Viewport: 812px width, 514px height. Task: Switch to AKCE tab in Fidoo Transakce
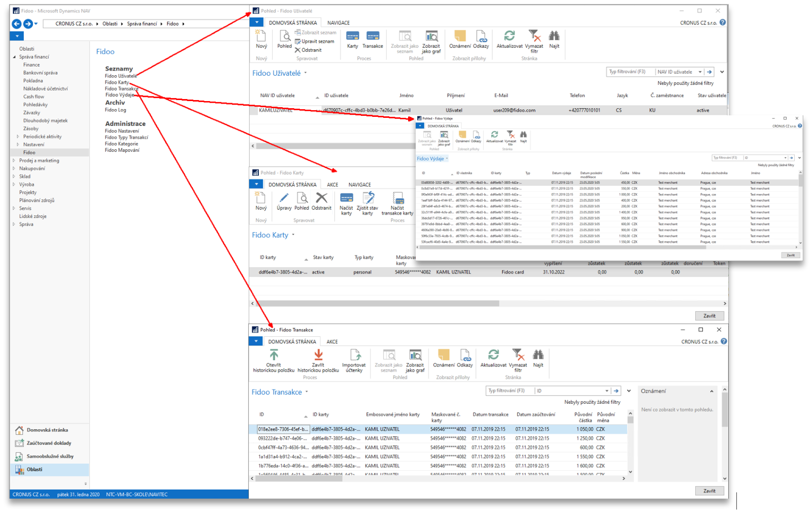[x=332, y=342]
